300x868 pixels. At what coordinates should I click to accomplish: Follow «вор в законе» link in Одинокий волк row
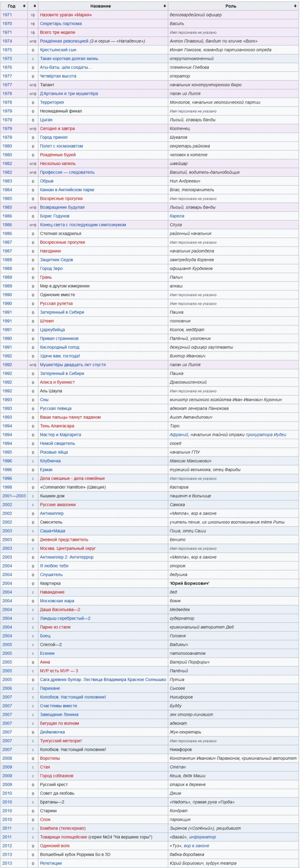pyautogui.click(x=196, y=846)
